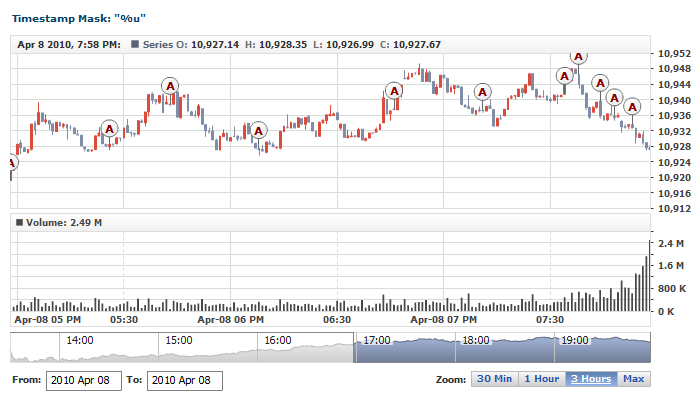Click the topmost A marker at the chart's upper edge
The image size is (700, 400).
tap(577, 57)
